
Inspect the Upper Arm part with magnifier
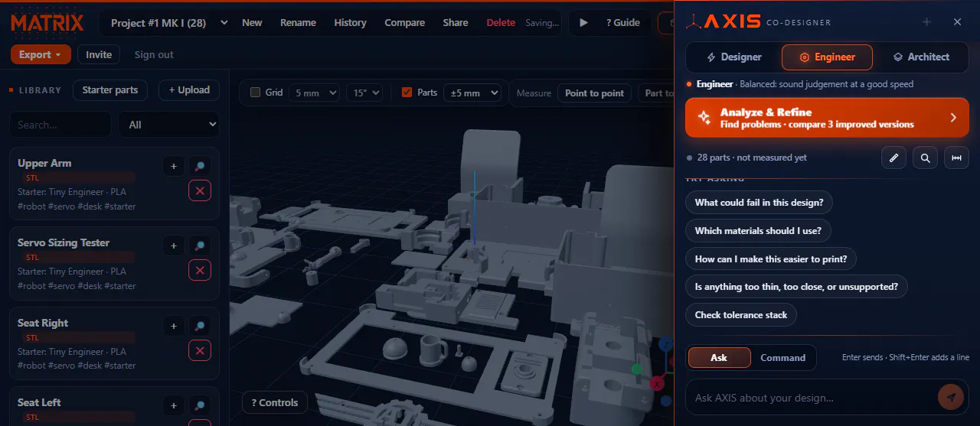pyautogui.click(x=199, y=166)
